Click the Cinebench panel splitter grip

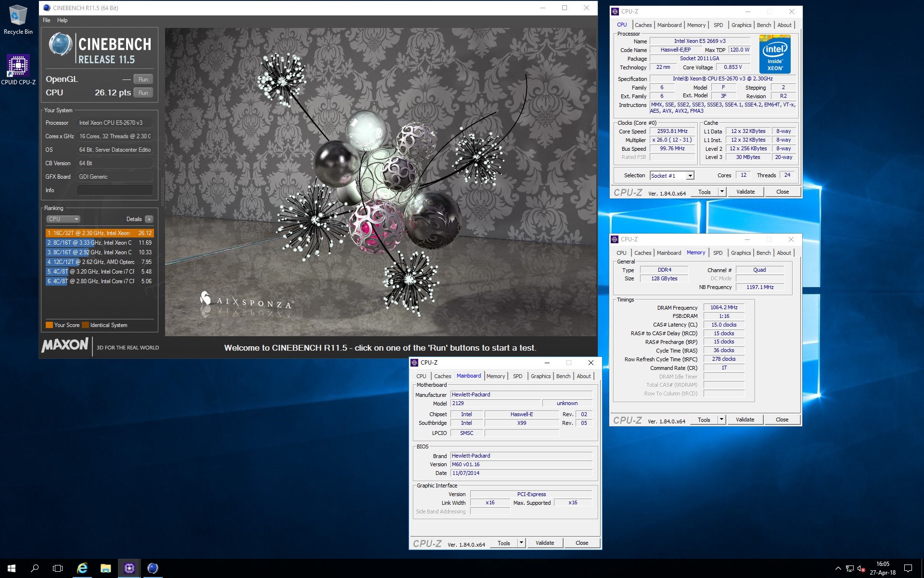[x=162, y=192]
